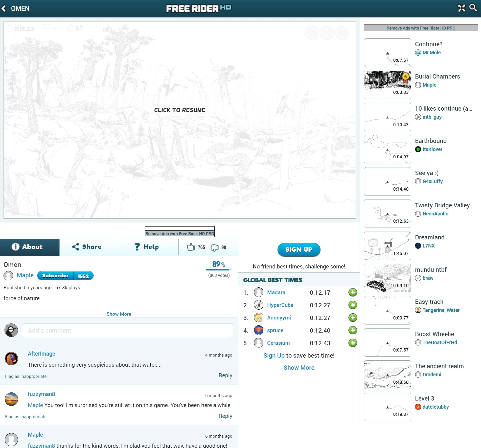
Task: Click the SIGN UP button
Action: 299,250
